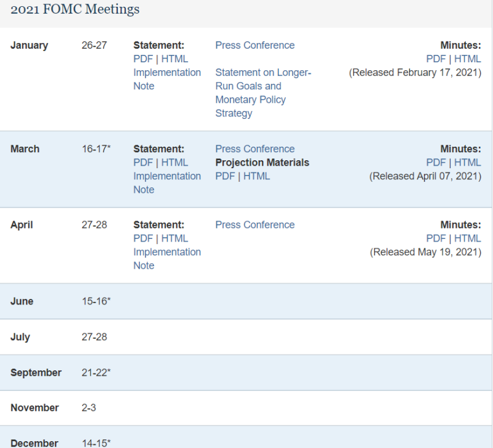Open April Press Conference link

point(255,225)
